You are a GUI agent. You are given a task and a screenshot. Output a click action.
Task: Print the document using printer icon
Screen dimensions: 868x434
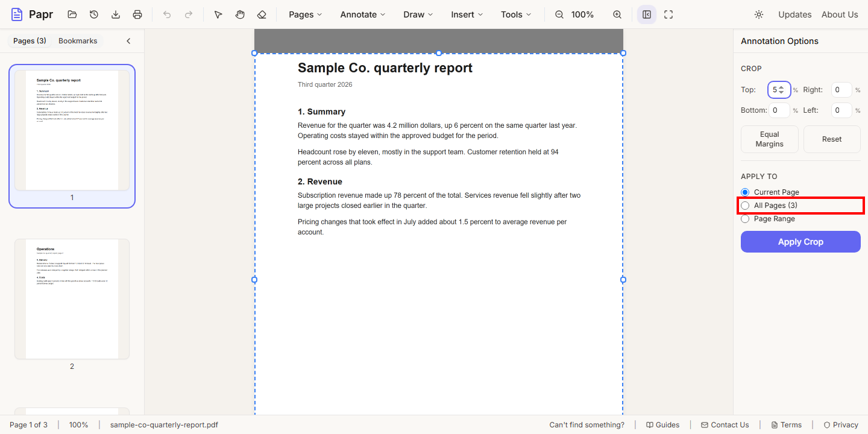coord(137,14)
